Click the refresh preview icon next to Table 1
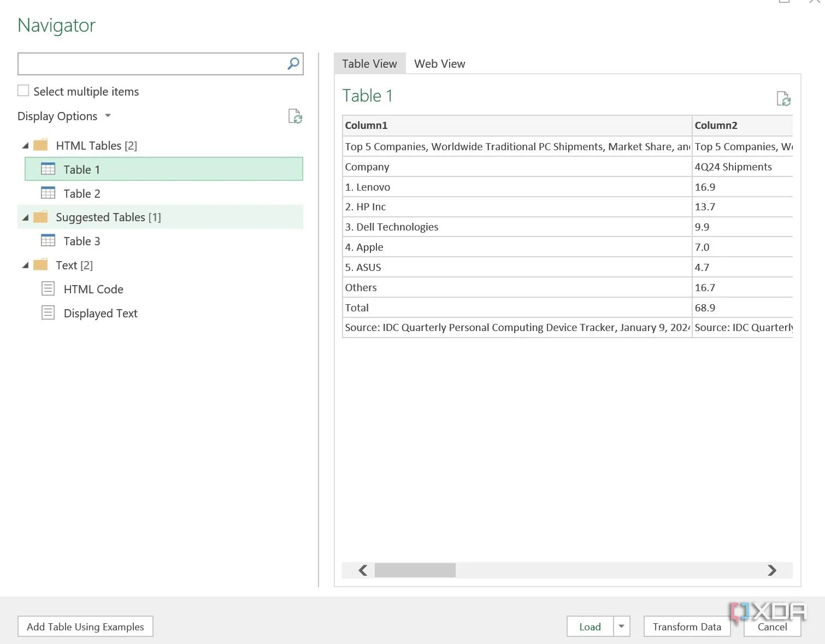The width and height of the screenshot is (825, 644). (x=783, y=99)
